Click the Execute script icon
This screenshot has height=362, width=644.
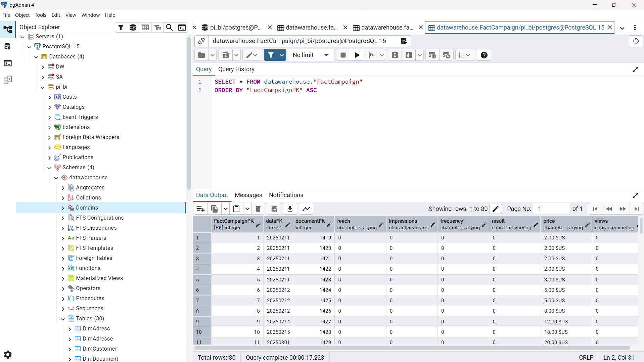pyautogui.click(x=371, y=55)
